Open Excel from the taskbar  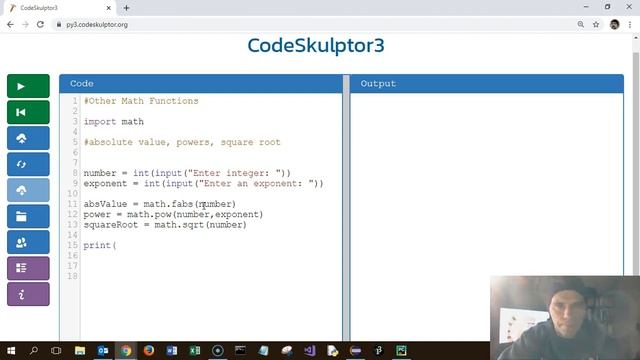(195, 351)
